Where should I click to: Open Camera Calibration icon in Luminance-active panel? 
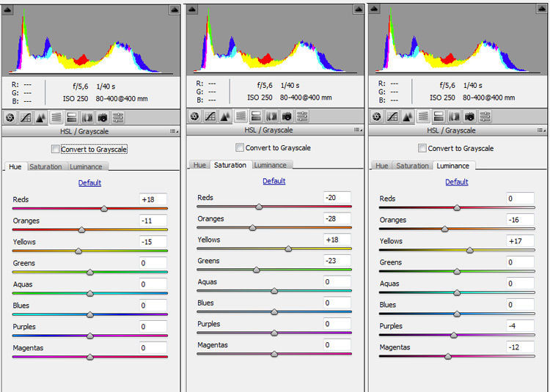click(469, 117)
